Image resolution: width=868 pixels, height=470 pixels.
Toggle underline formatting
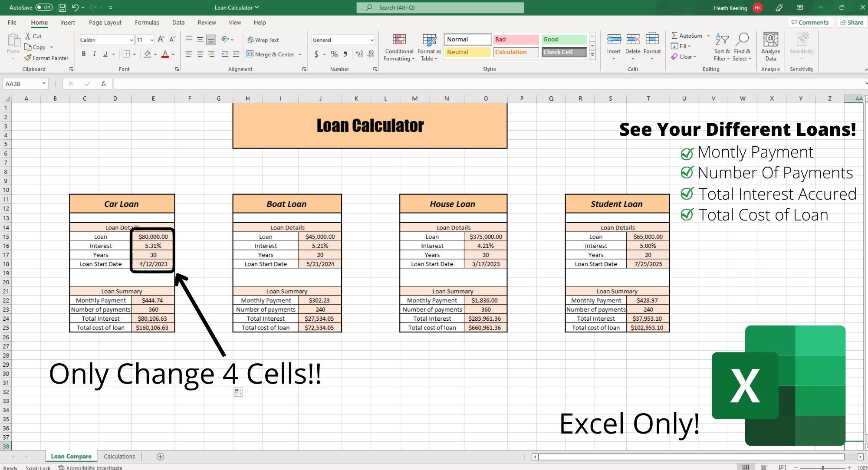coord(104,54)
